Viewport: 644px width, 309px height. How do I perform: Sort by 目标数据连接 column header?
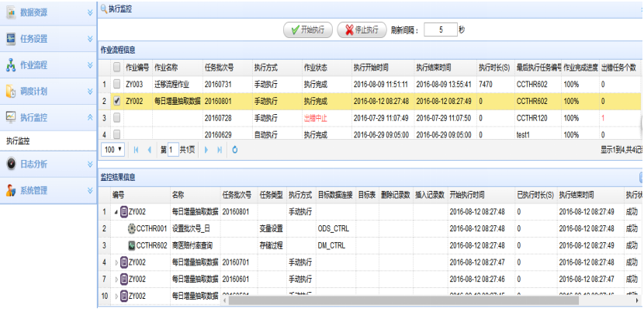[x=335, y=195]
